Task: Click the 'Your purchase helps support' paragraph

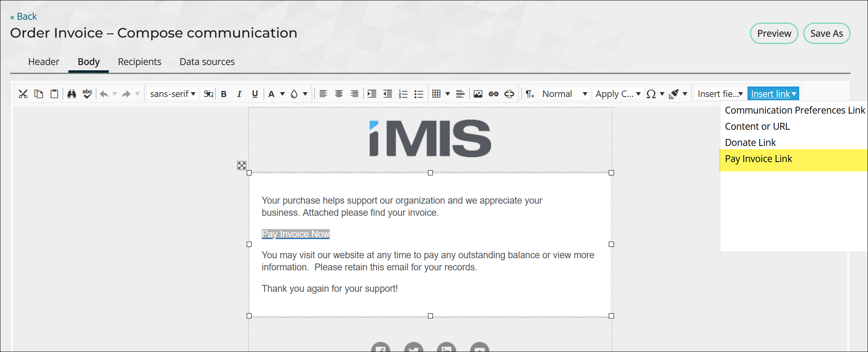Action: [x=402, y=207]
